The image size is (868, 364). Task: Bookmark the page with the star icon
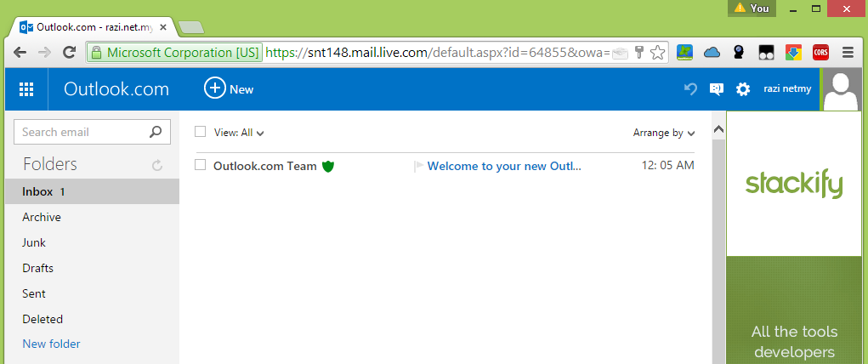[x=657, y=53]
